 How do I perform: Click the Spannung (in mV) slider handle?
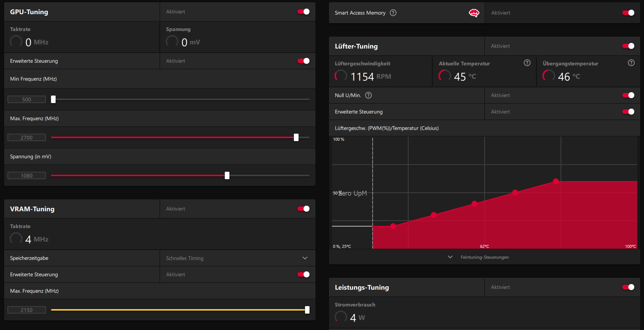[x=227, y=175]
